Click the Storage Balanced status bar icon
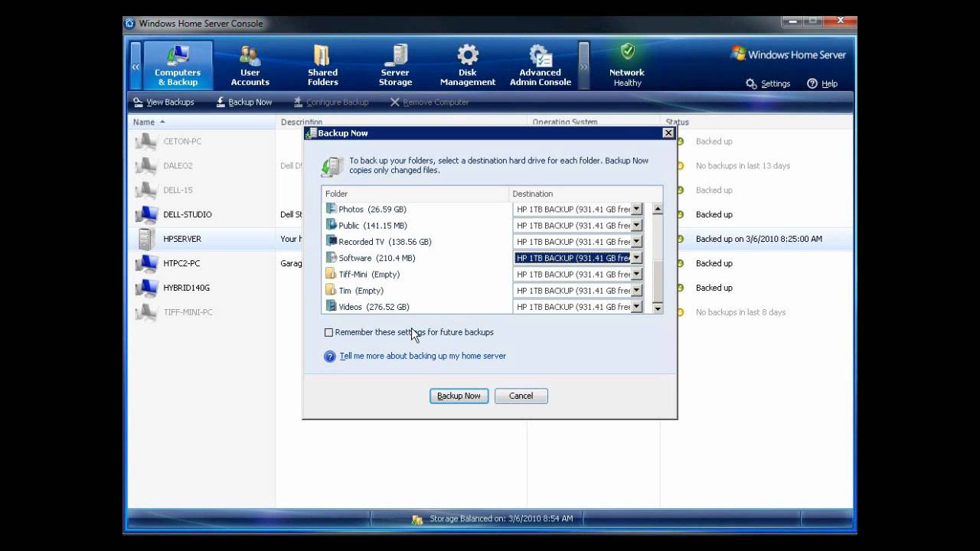The image size is (980, 551). pos(417,519)
